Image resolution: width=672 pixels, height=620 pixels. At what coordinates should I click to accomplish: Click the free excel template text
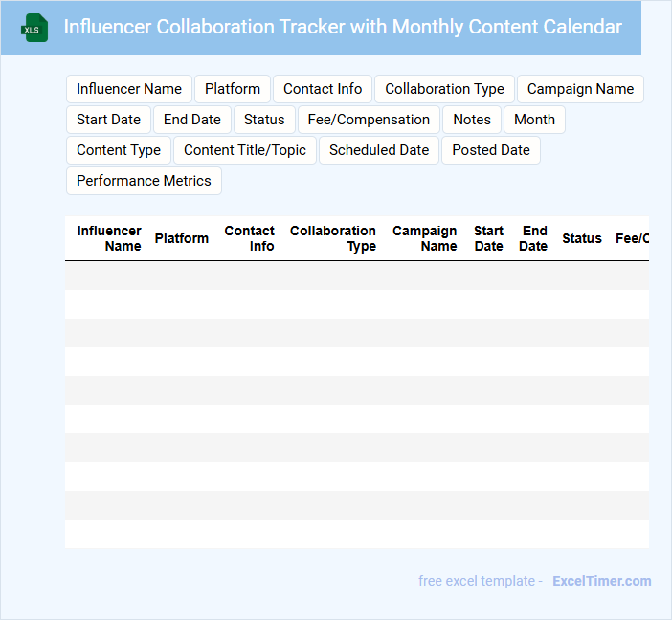point(477,581)
